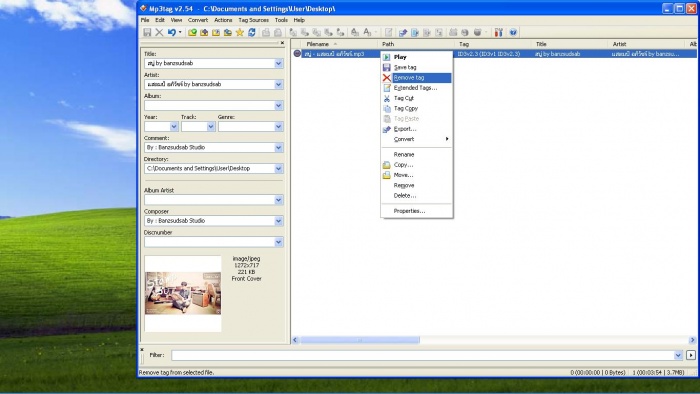
Task: Select Remove tag in the context menu
Action: [417, 78]
